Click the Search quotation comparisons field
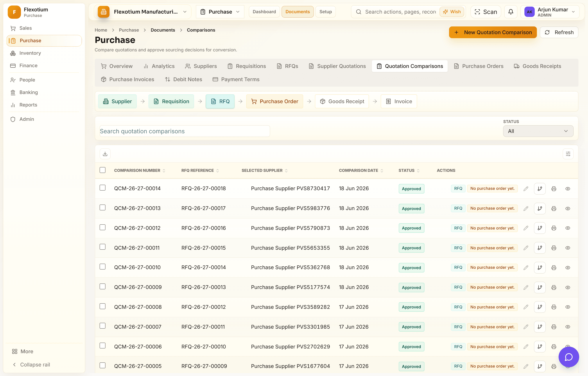 click(185, 131)
